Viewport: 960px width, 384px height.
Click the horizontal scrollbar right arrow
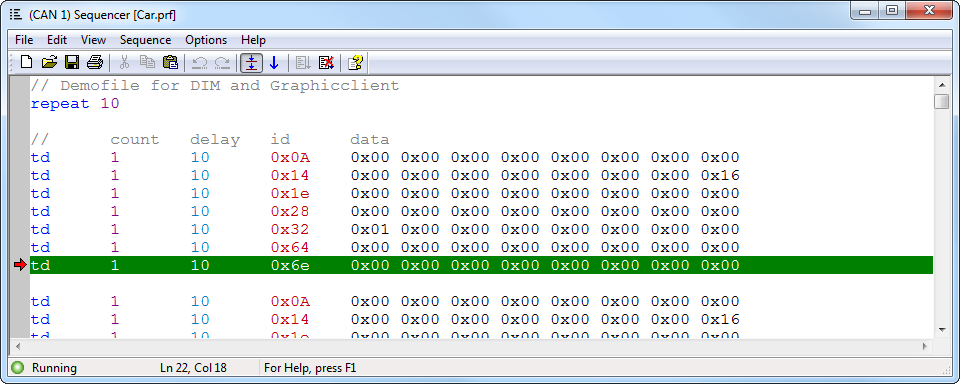tap(924, 346)
